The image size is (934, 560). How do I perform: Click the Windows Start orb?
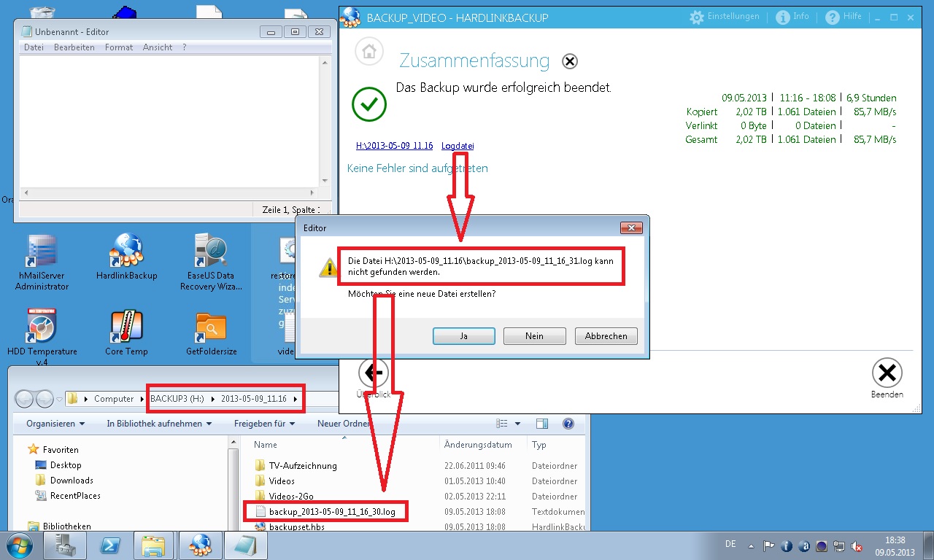pyautogui.click(x=20, y=545)
